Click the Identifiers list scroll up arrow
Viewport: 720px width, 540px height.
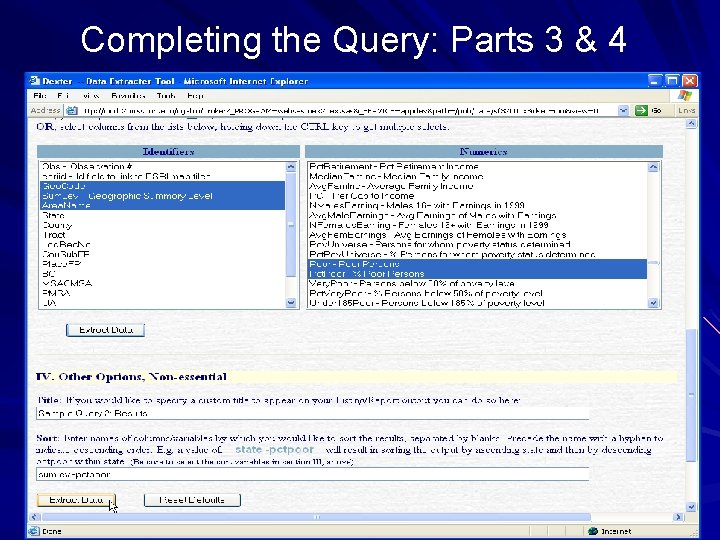[291, 167]
